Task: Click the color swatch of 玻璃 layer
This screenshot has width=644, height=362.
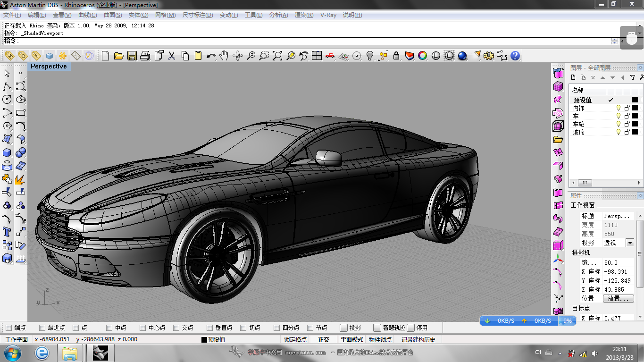Action: (635, 132)
